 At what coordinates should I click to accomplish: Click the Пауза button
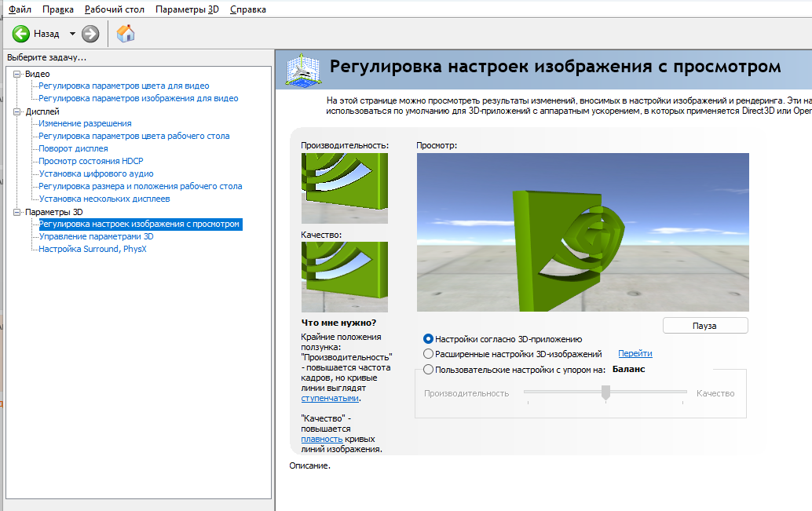(705, 326)
